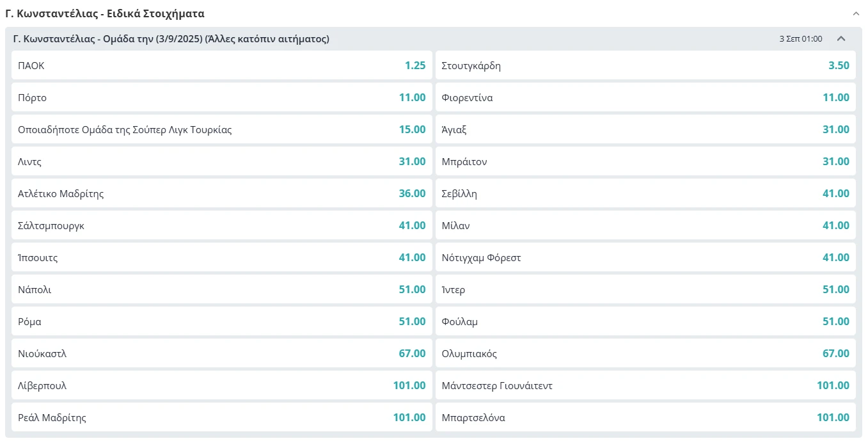The height and width of the screenshot is (448, 868).
Task: Select ΠΑΟΚ at odds 1.25
Action: [x=221, y=65]
